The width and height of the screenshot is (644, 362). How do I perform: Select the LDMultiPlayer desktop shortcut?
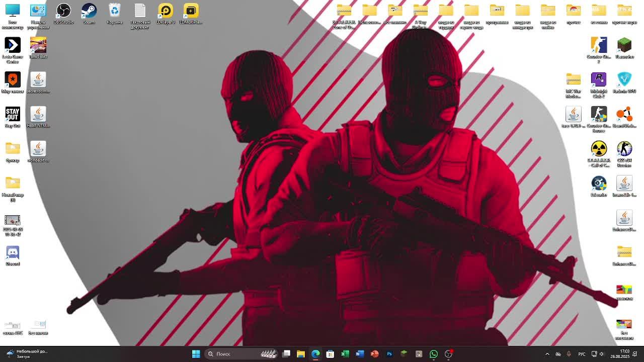191,14
